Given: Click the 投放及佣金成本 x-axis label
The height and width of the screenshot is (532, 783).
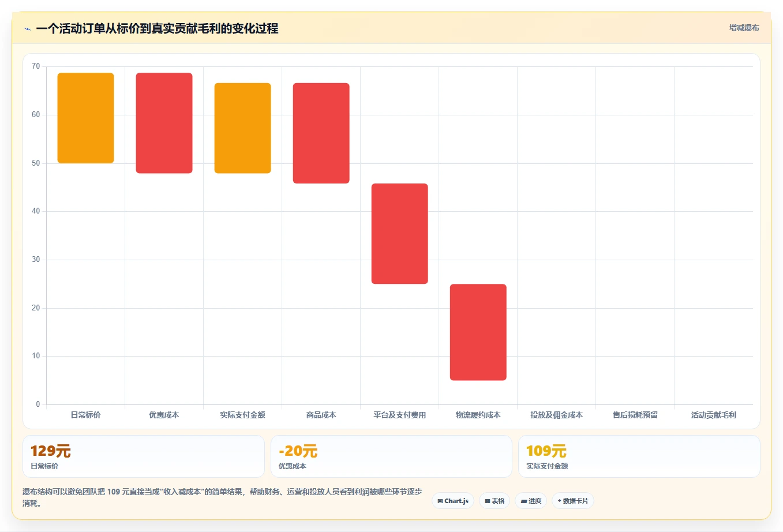Looking at the screenshot, I should pyautogui.click(x=557, y=415).
